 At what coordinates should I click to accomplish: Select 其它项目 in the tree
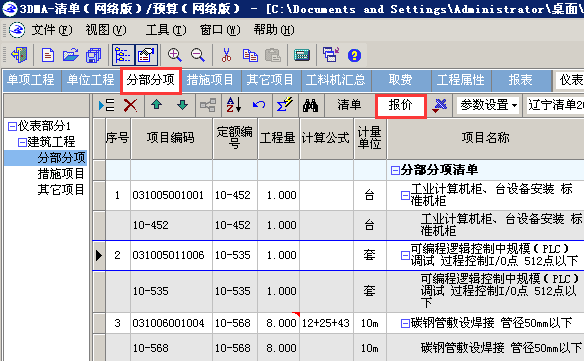tap(61, 190)
